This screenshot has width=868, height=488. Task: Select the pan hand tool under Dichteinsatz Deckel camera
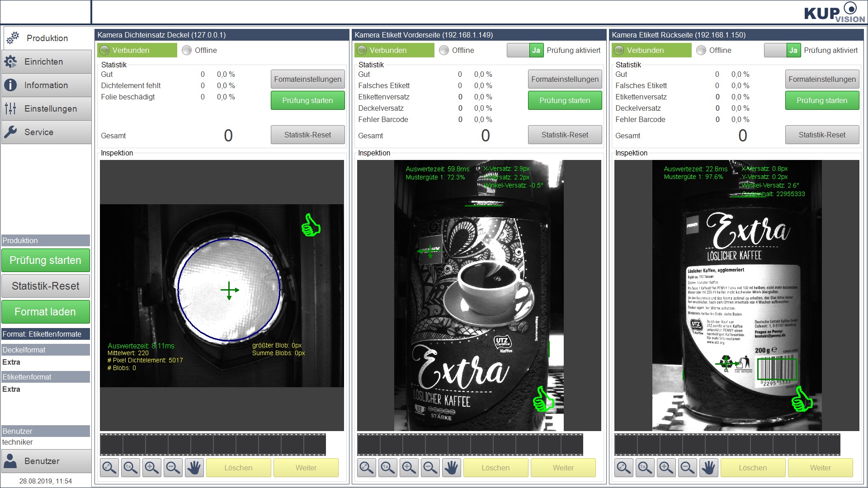point(194,468)
